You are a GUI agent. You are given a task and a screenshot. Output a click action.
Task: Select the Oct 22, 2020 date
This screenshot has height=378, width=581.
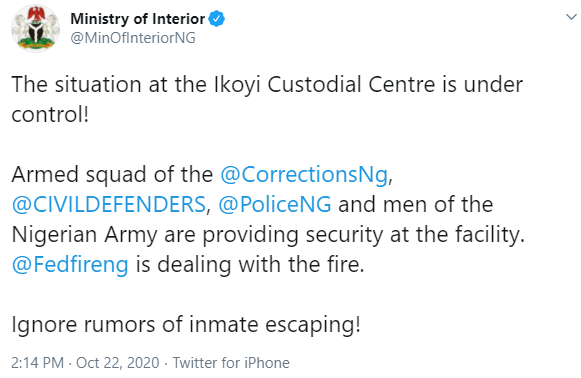118,362
